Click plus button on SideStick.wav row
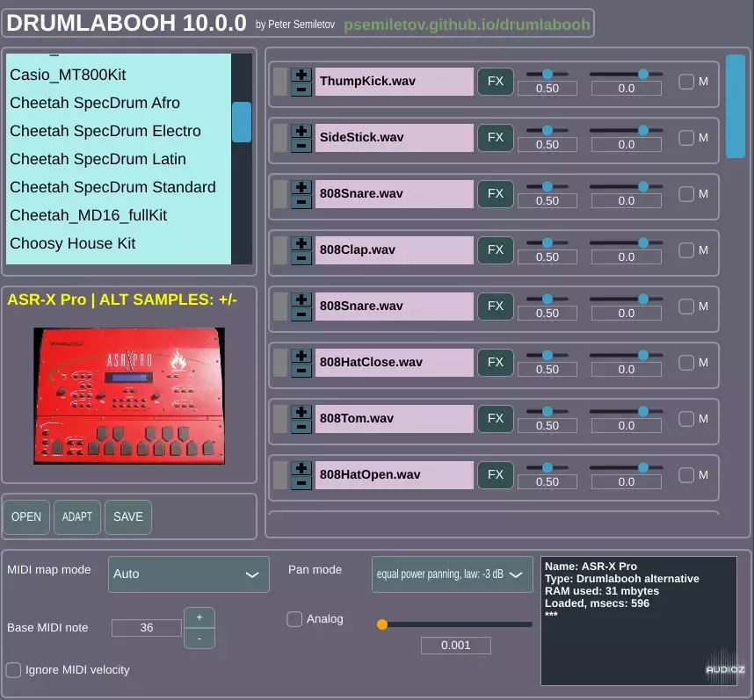 coord(301,131)
